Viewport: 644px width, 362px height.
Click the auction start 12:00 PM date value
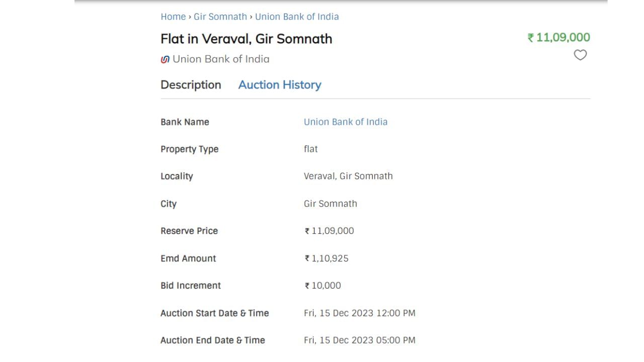pos(360,313)
